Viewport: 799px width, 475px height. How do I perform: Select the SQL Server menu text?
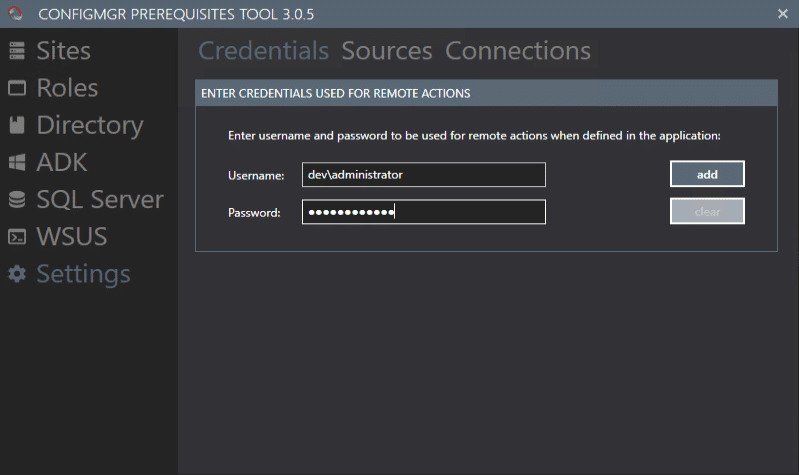pyautogui.click(x=99, y=200)
